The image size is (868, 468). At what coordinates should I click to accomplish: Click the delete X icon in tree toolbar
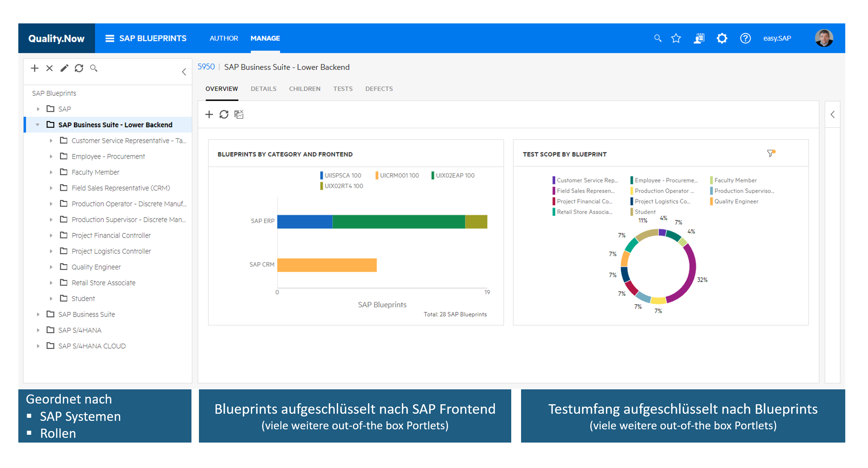[50, 68]
